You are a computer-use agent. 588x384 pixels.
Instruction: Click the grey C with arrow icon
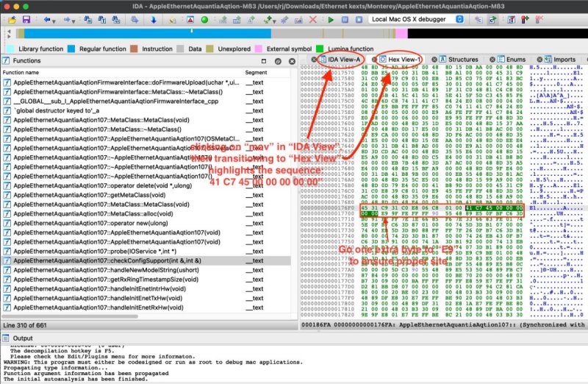coord(478,20)
